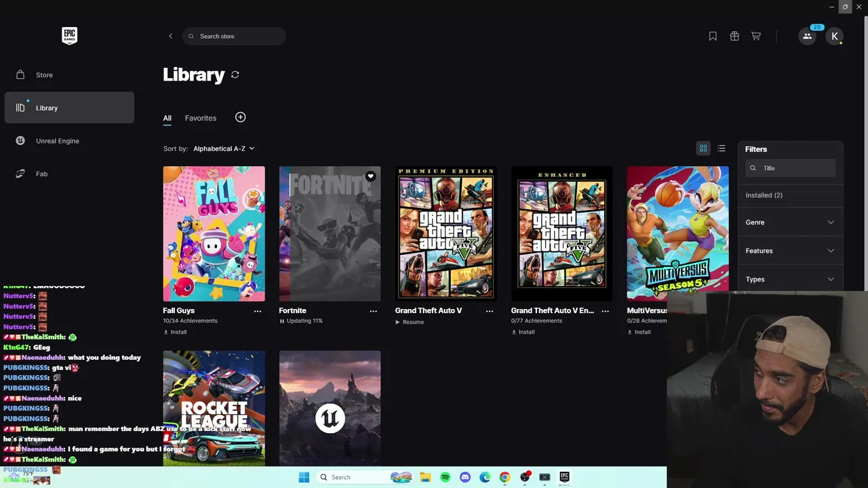Select Library in the sidebar

point(69,108)
